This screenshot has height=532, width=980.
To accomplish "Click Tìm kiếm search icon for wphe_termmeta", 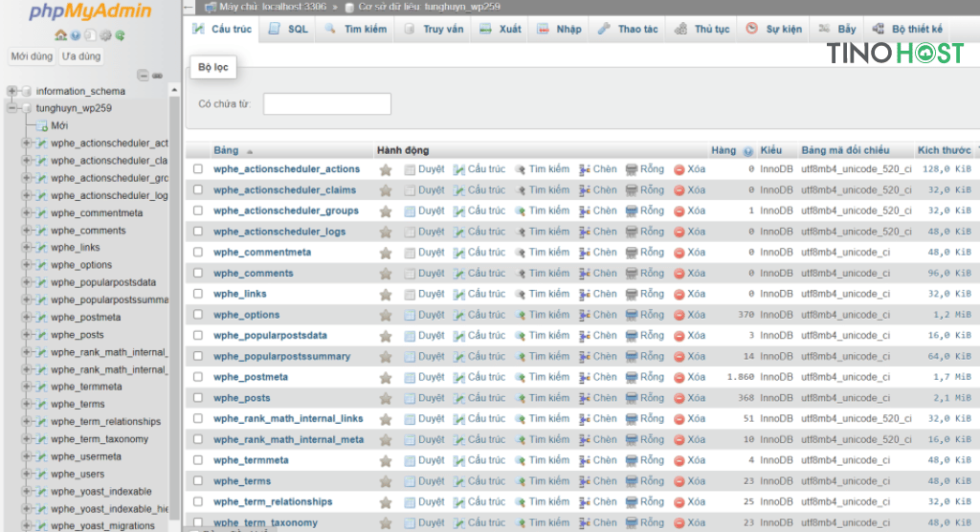I will [520, 461].
